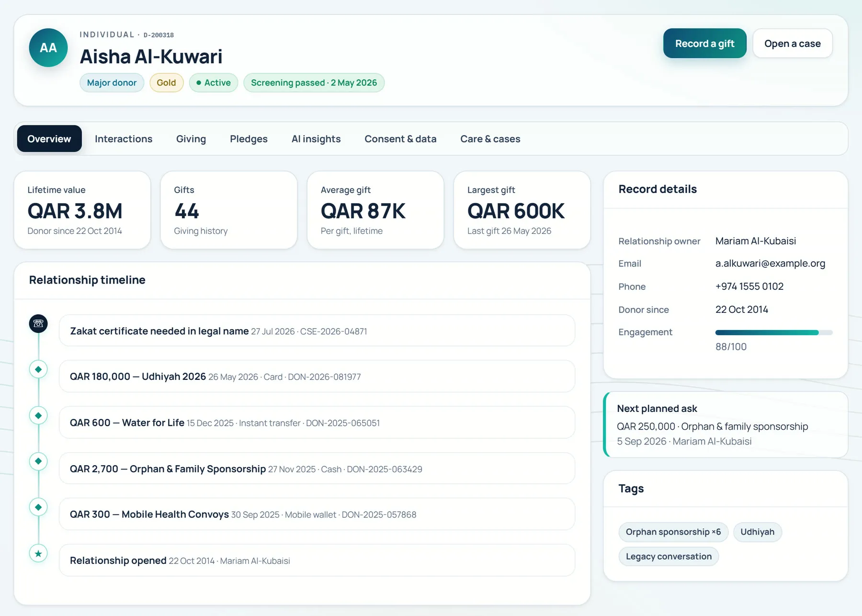Viewport: 862px width, 616px height.
Task: Click the Orphan sponsorship ×6 tag
Action: (673, 532)
